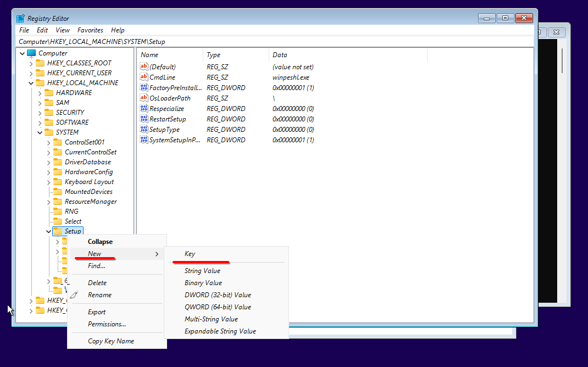Open the Help menu
588x367 pixels.
[118, 30]
